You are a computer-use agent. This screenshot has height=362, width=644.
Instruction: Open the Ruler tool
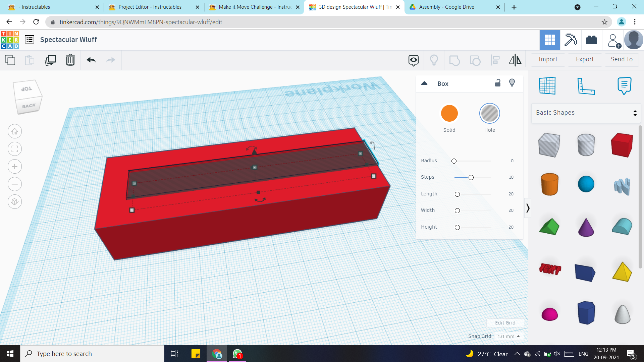(586, 86)
